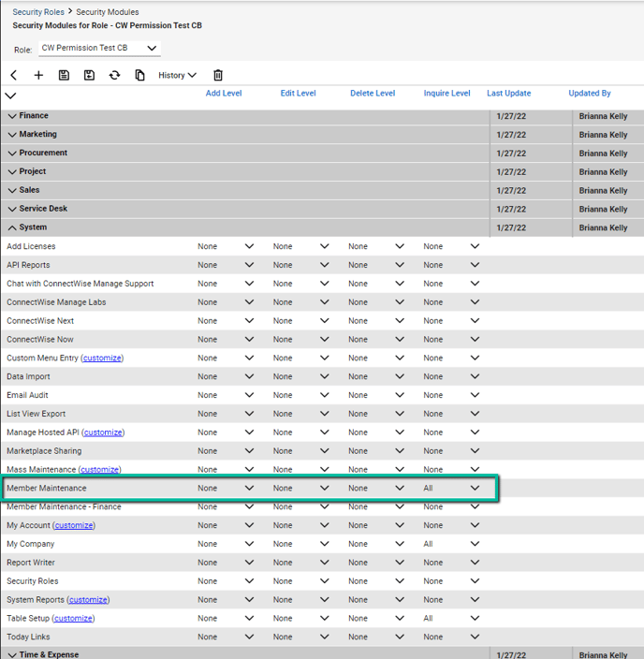
Task: Expand the Procurement module group
Action: point(12,153)
